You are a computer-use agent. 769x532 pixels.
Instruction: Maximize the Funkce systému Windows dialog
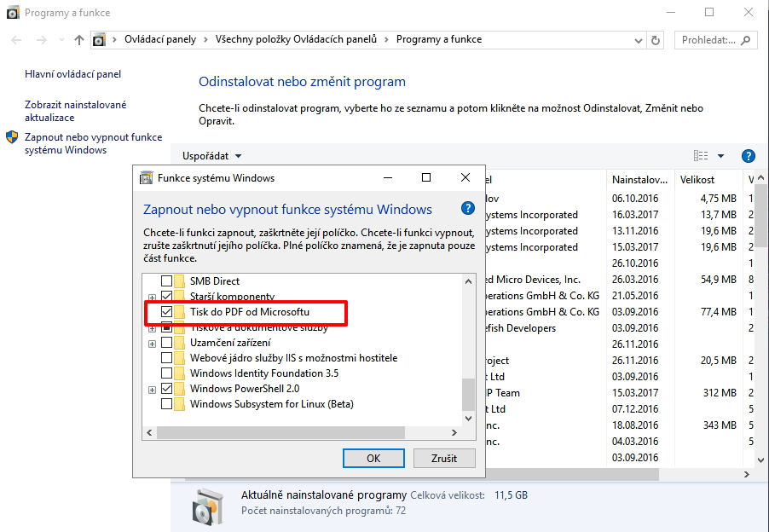(426, 177)
